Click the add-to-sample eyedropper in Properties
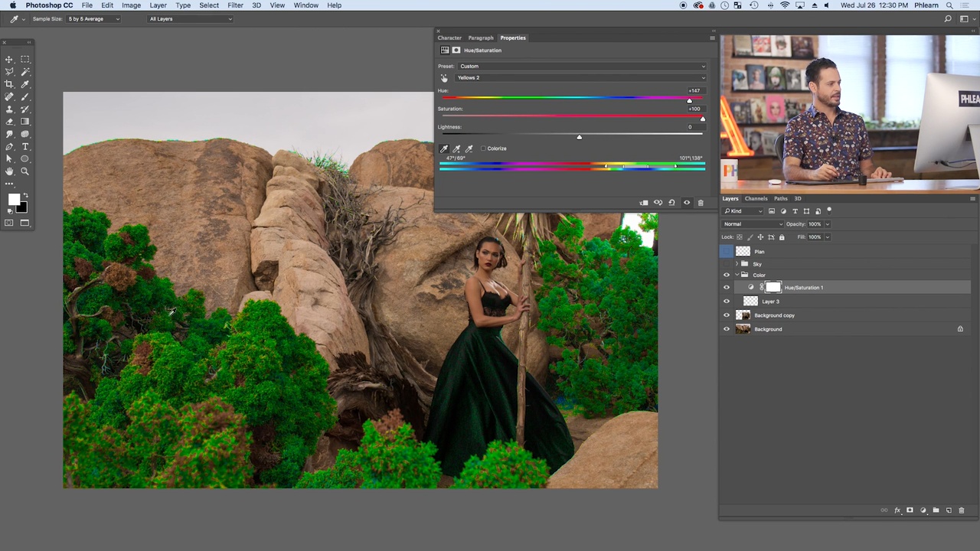Screen dimensions: 980x551 [456, 148]
